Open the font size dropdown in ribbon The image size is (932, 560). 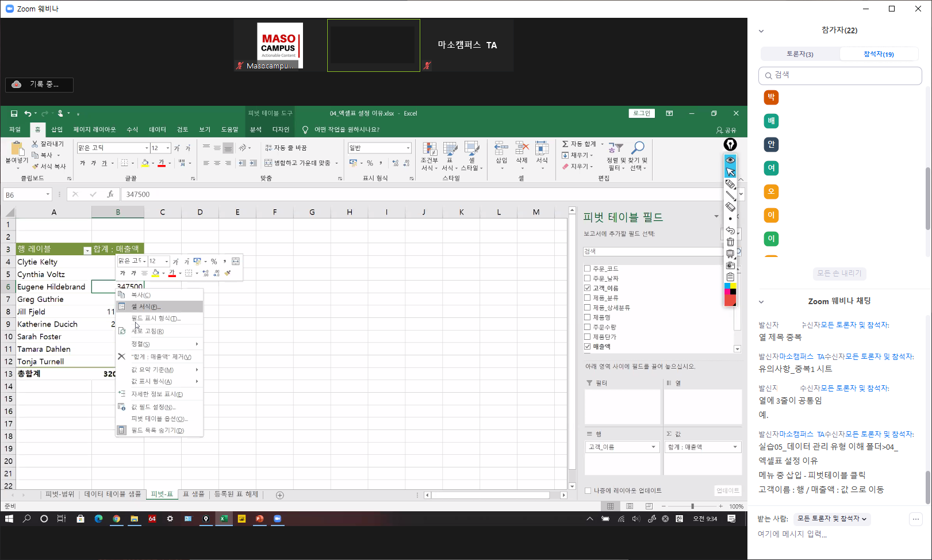tap(167, 148)
